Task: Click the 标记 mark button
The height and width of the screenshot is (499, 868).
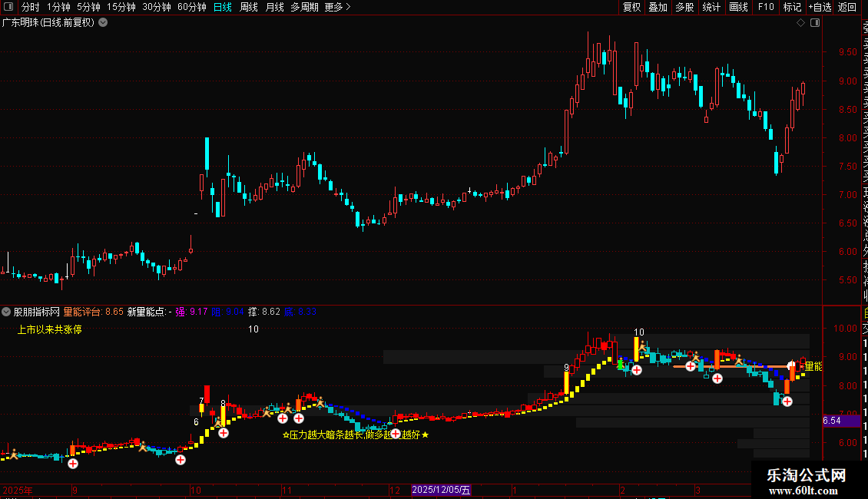Action: (792, 7)
